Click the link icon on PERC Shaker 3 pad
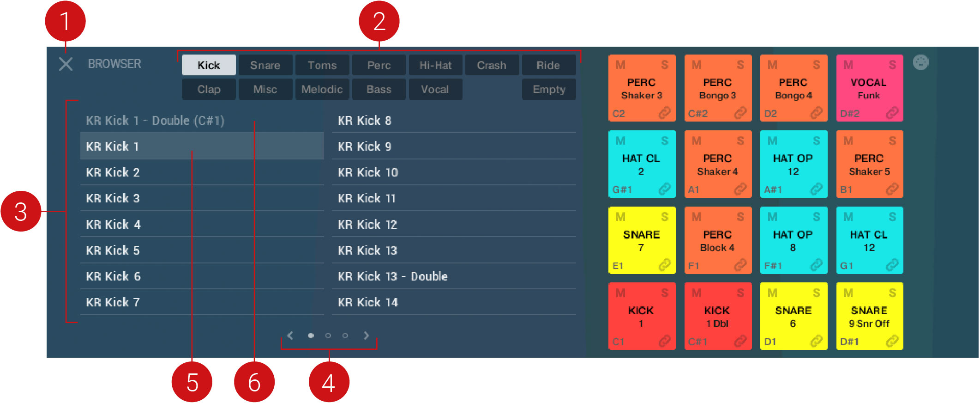Image resolution: width=980 pixels, height=403 pixels. pos(665,113)
